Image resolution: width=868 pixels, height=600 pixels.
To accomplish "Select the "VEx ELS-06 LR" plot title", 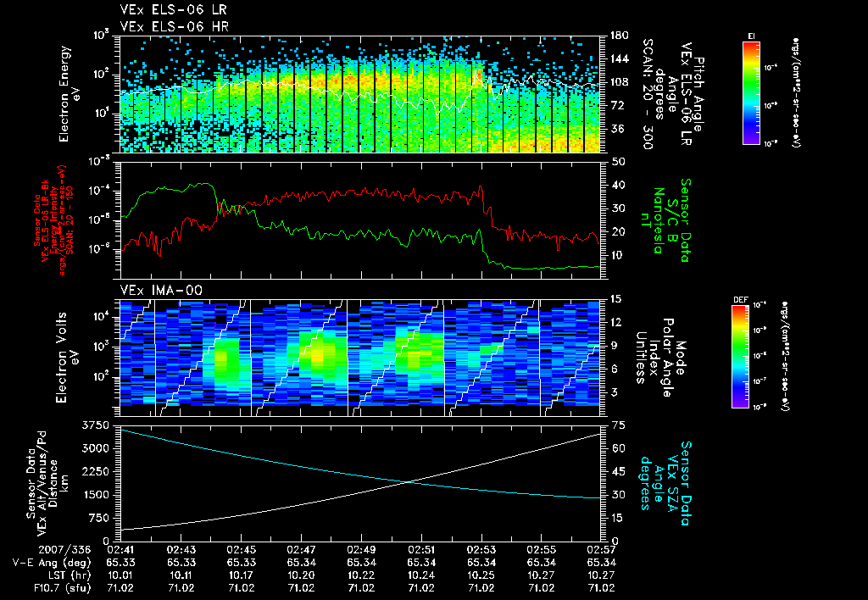I will coord(173,10).
